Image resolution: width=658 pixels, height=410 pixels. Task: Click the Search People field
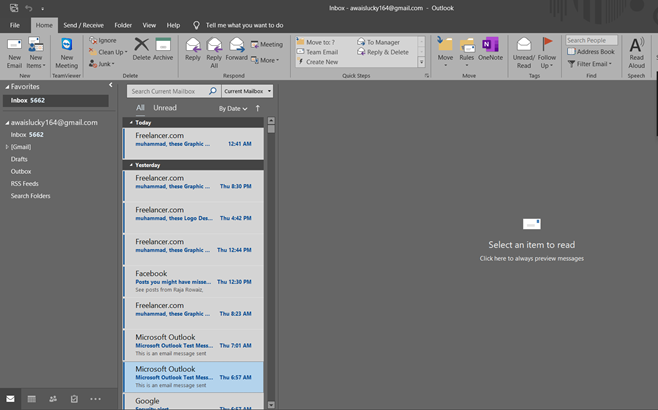[x=591, y=40]
